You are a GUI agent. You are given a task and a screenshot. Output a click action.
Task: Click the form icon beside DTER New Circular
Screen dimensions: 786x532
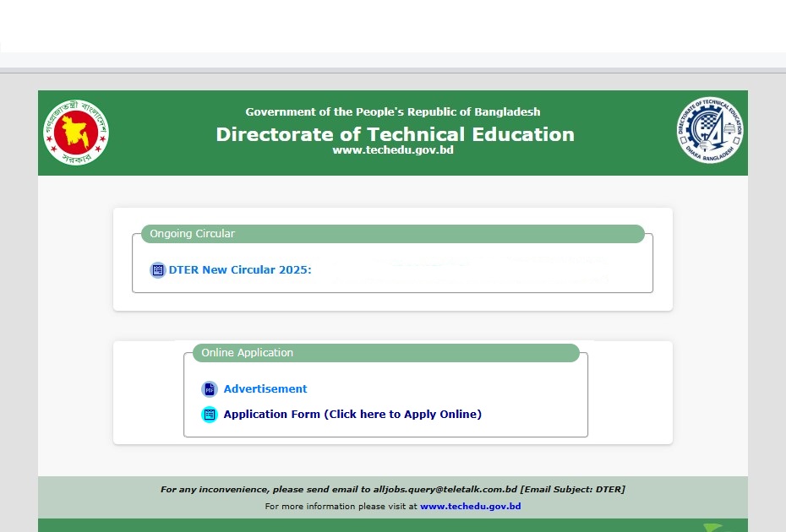click(157, 270)
